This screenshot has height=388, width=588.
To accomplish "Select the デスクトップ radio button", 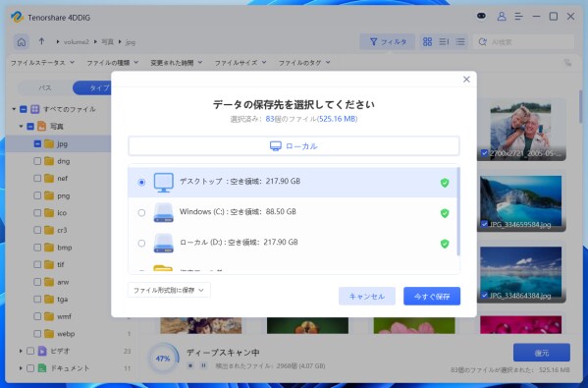I will (141, 182).
